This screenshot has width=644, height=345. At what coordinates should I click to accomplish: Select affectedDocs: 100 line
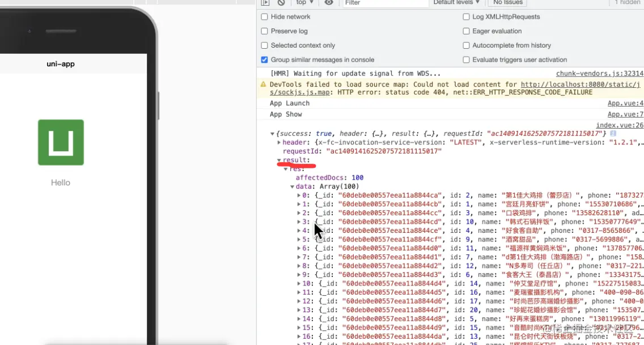329,178
